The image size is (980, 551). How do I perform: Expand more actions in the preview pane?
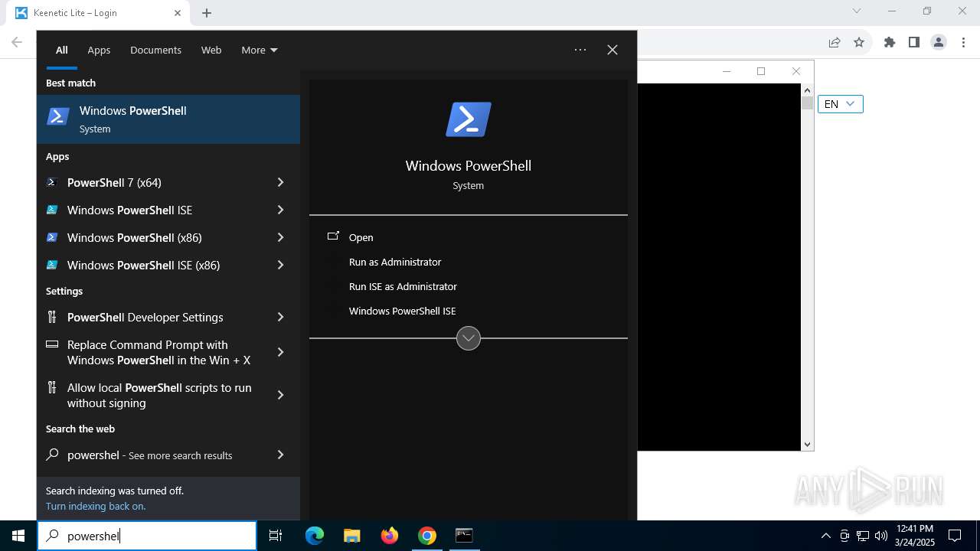coord(469,338)
